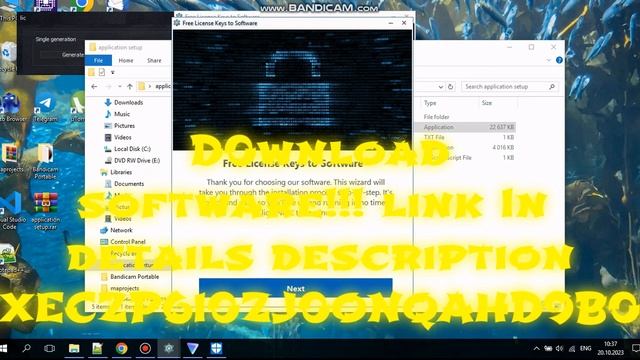Open the Tor Browser desktop shortcut

[11, 108]
